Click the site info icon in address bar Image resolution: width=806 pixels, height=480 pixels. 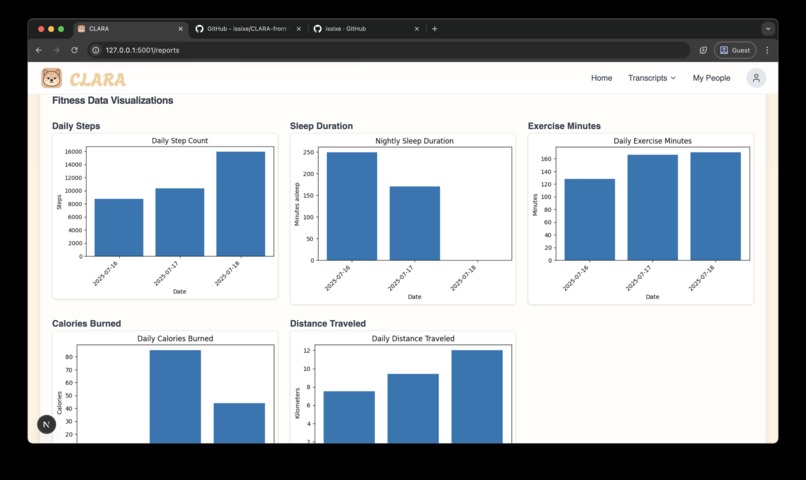click(95, 50)
